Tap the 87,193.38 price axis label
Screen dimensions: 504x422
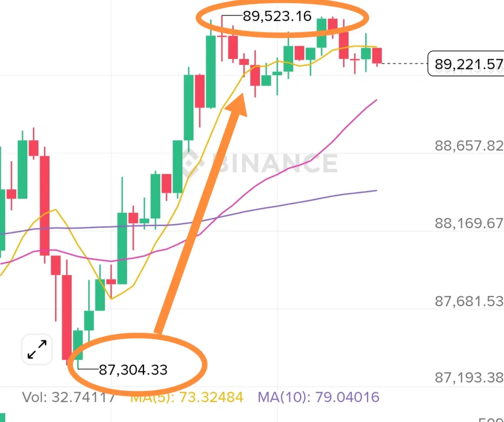(469, 378)
